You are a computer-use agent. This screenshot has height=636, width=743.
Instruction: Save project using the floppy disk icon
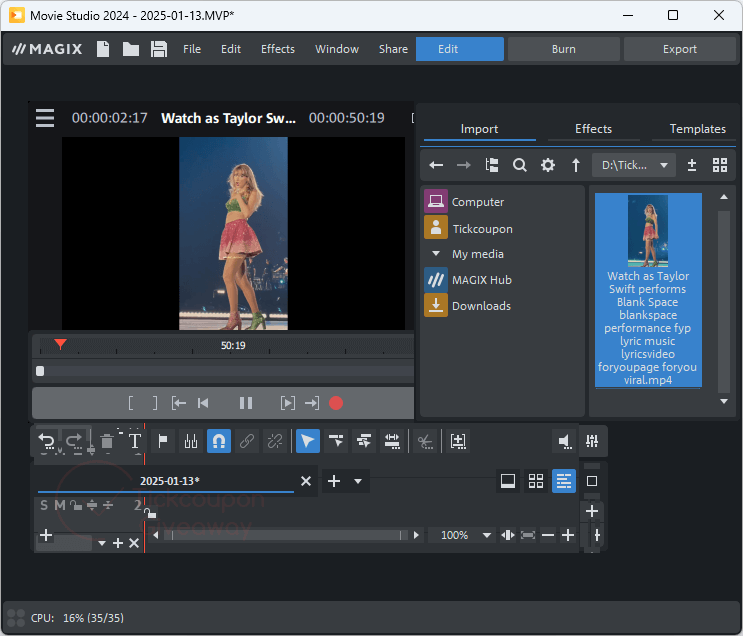(159, 49)
